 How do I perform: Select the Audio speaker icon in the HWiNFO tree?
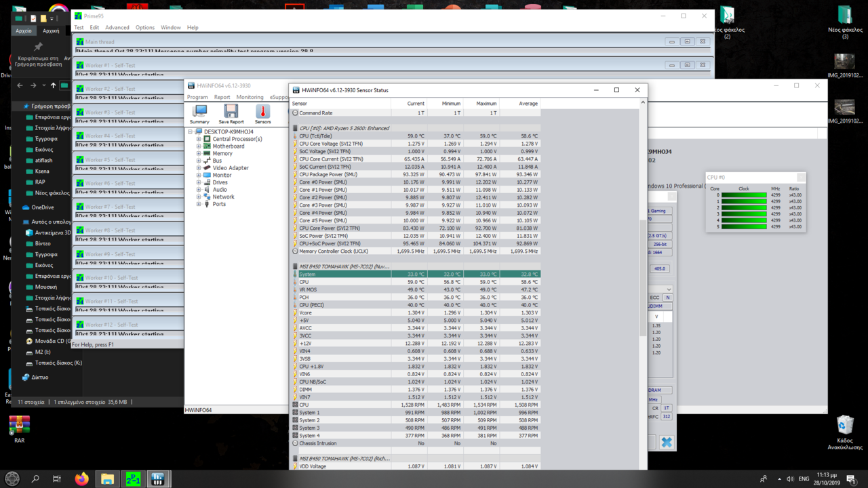207,190
